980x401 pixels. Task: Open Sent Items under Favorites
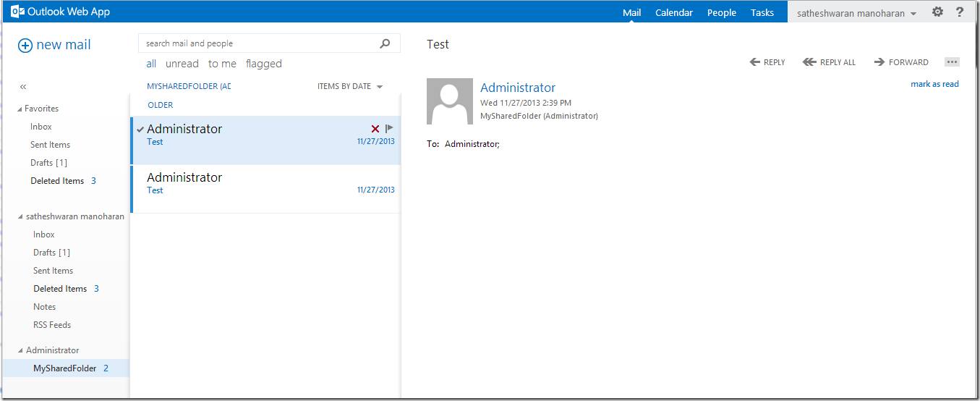click(50, 145)
